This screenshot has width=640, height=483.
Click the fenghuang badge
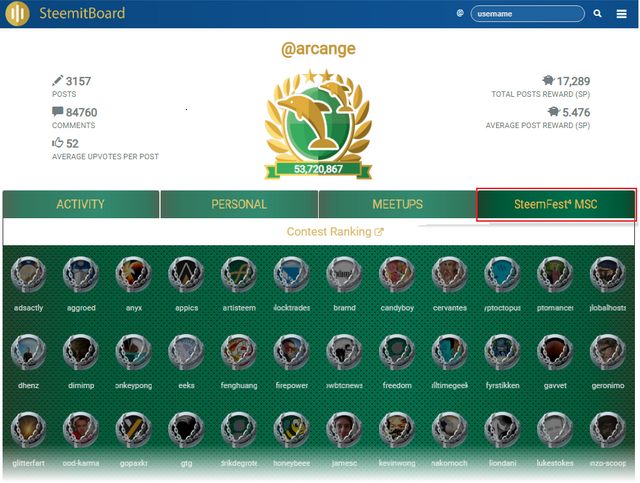click(x=239, y=352)
